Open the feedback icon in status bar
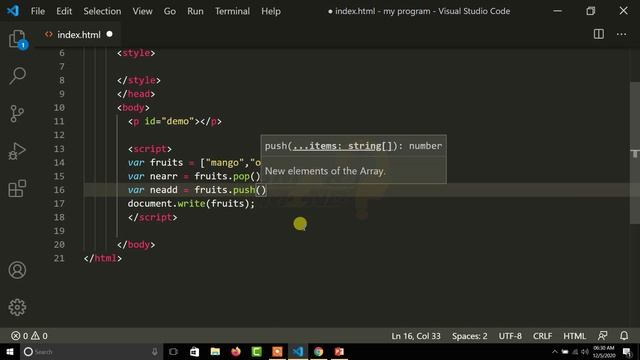Viewport: 640px width, 360px height. pyautogui.click(x=602, y=336)
